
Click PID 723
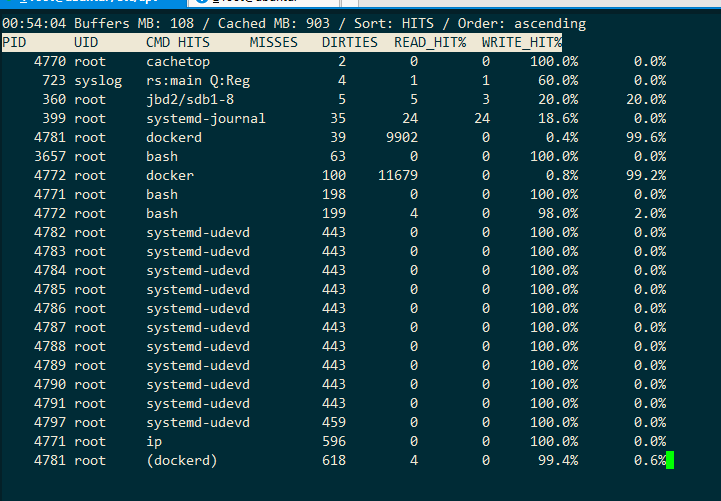click(x=54, y=80)
